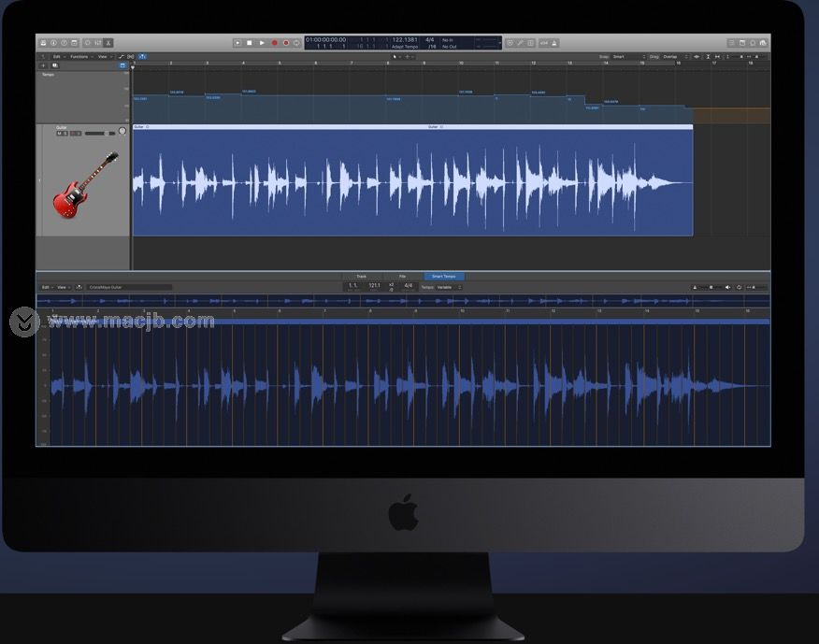The width and height of the screenshot is (819, 644).
Task: Open the editor's Edit menu
Action: coord(47,287)
